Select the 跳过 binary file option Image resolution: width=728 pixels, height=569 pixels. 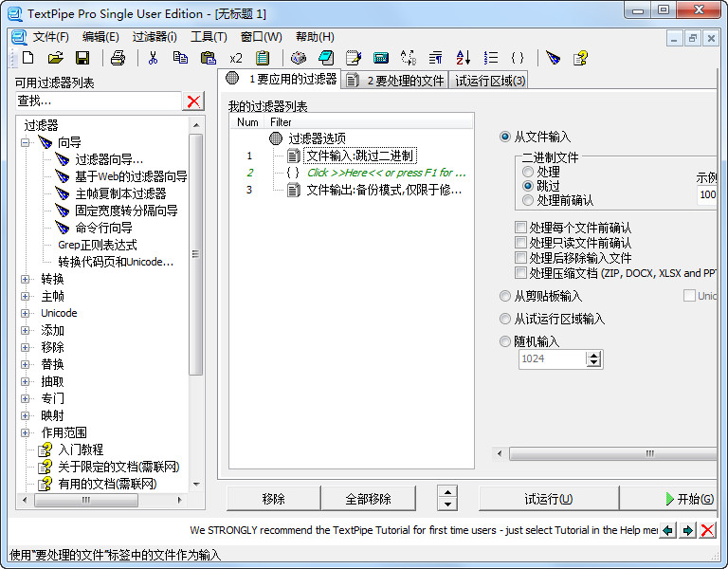tap(527, 186)
